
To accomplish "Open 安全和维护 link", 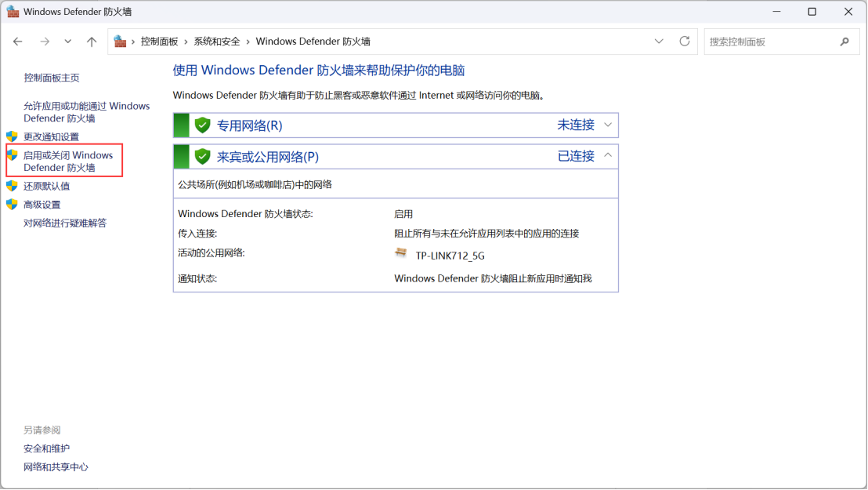I will 46,448.
